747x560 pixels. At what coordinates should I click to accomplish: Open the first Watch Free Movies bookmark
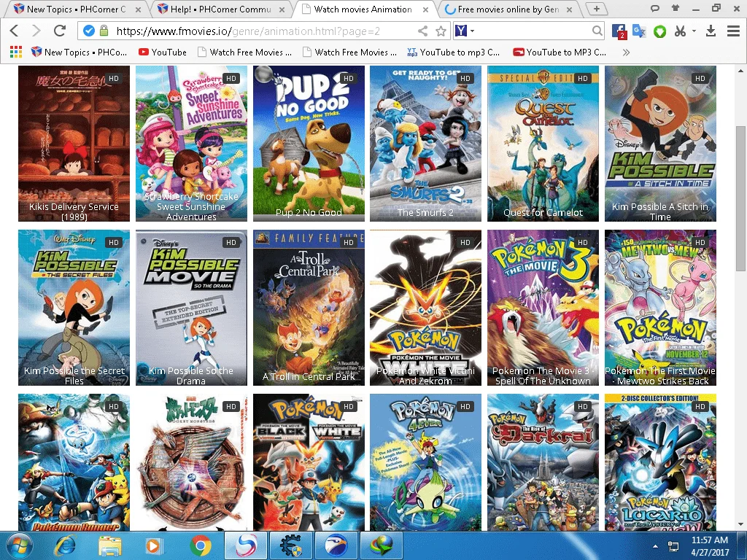pos(244,52)
